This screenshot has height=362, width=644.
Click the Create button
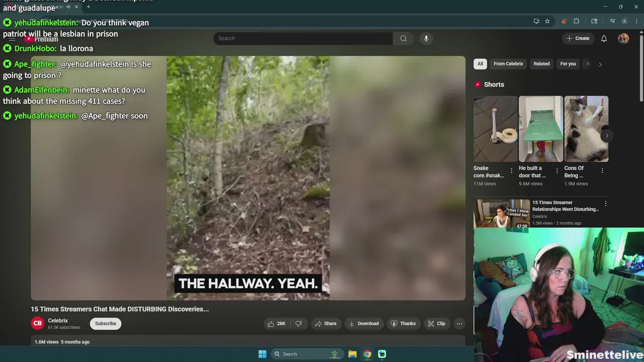(578, 38)
